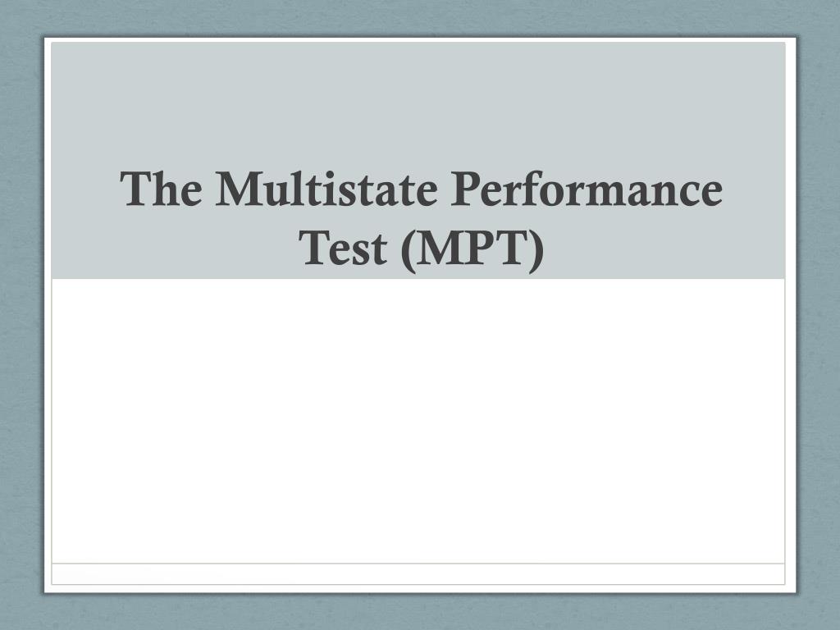Click the gray banner left of "Test"
The height and width of the screenshot is (630, 840).
[x=174, y=248]
